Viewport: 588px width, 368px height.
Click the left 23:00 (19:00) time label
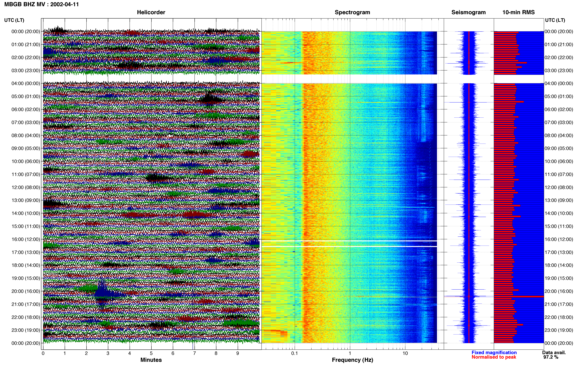pos(26,330)
